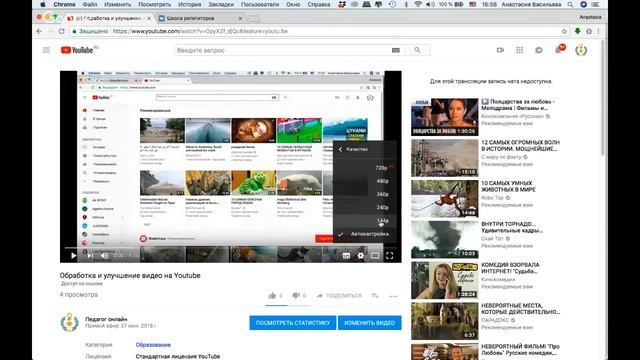Image resolution: width=640 pixels, height=360 pixels.
Task: Open the Образование category link
Action: tap(153, 345)
